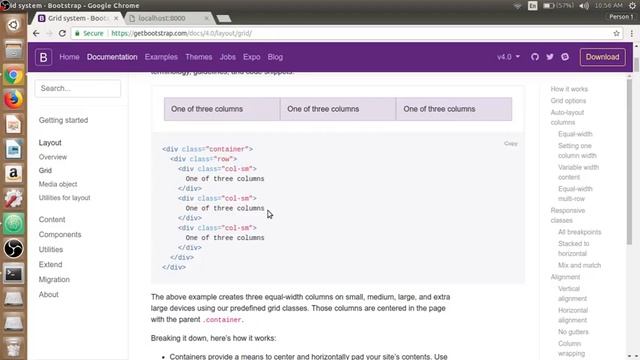Open Documentation in navbar
Screen dimensions: 640x360
click(x=112, y=57)
